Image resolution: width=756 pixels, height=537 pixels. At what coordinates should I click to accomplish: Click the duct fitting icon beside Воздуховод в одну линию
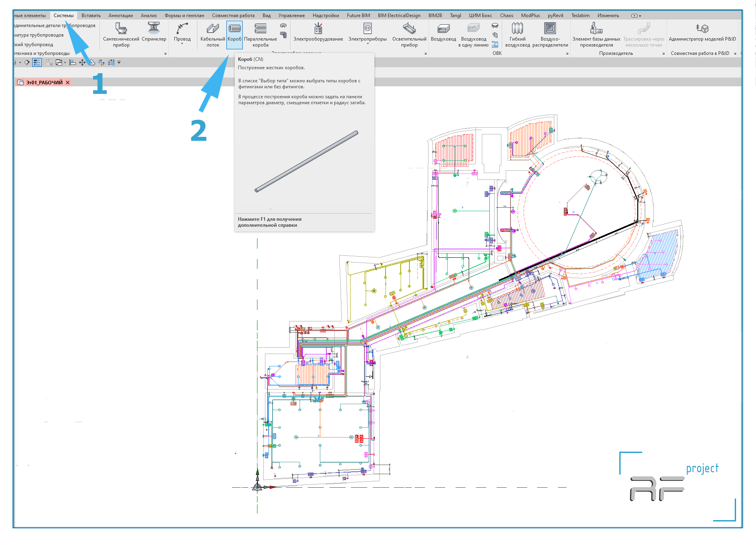coord(495,25)
